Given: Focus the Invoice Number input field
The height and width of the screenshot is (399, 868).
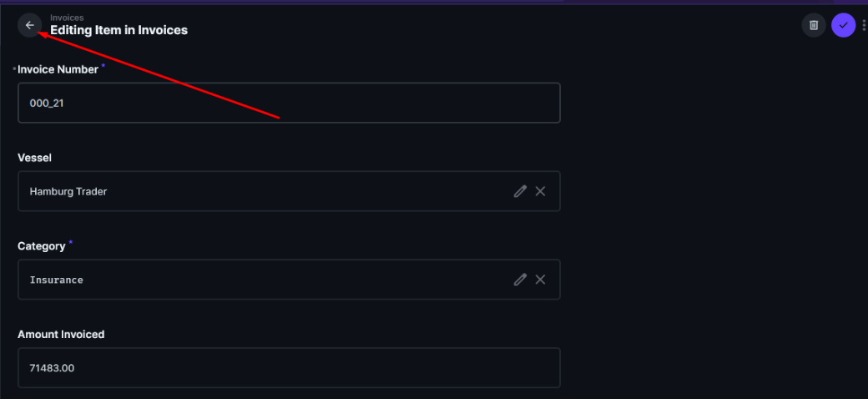Looking at the screenshot, I should click(289, 103).
